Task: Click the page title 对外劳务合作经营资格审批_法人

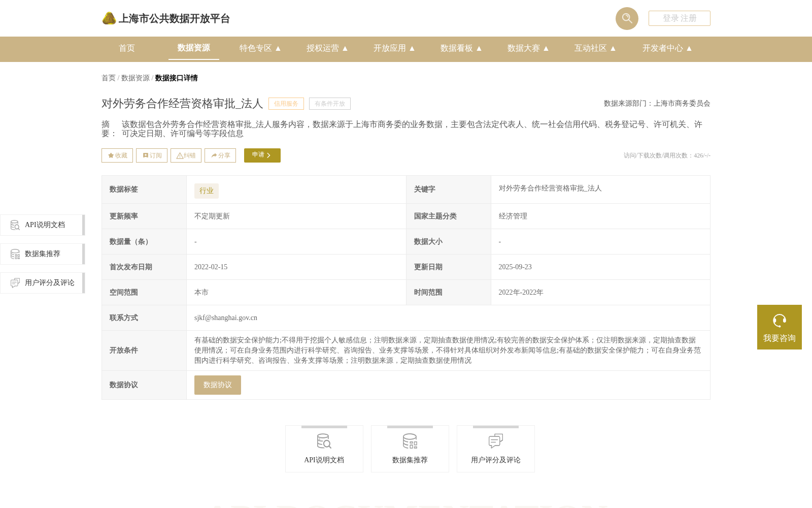Action: coord(182,104)
